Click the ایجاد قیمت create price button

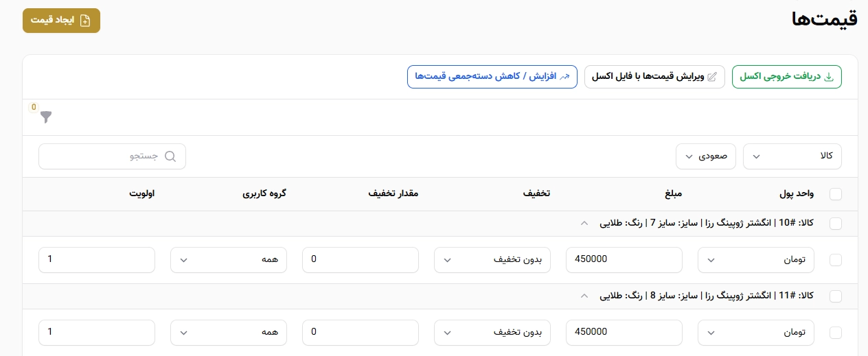[61, 21]
